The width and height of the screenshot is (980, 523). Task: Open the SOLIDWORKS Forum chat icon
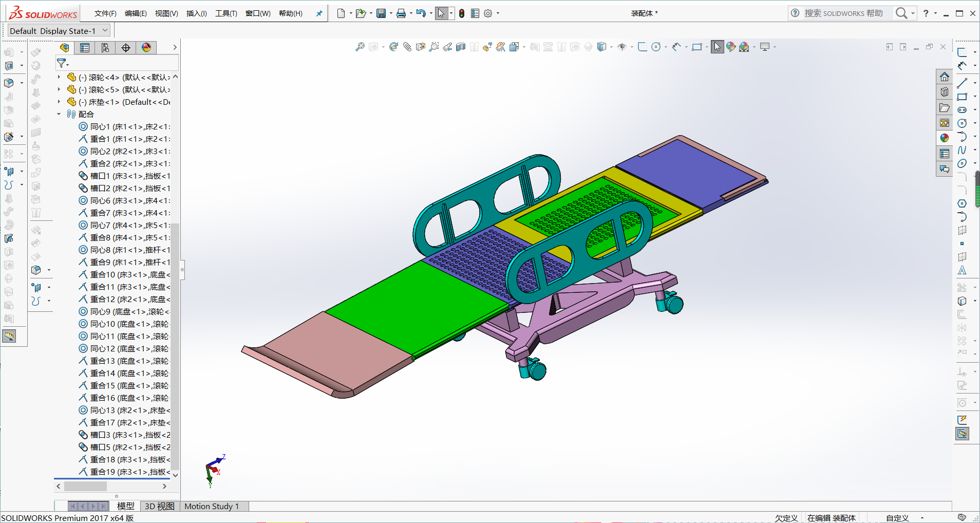(x=944, y=169)
